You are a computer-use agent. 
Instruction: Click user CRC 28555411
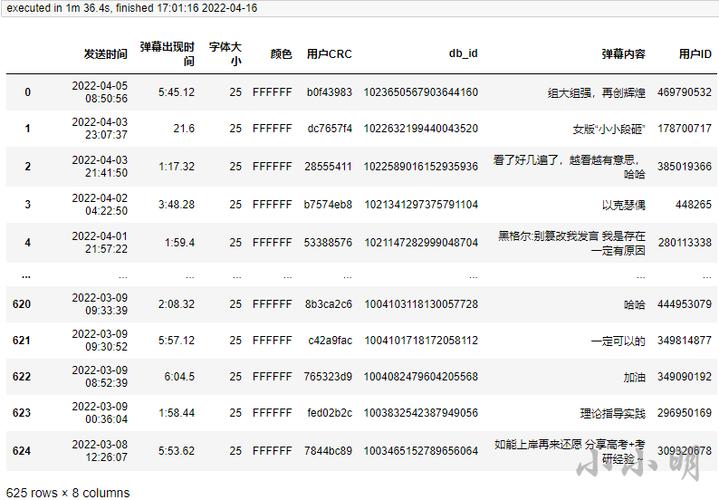[328, 166]
